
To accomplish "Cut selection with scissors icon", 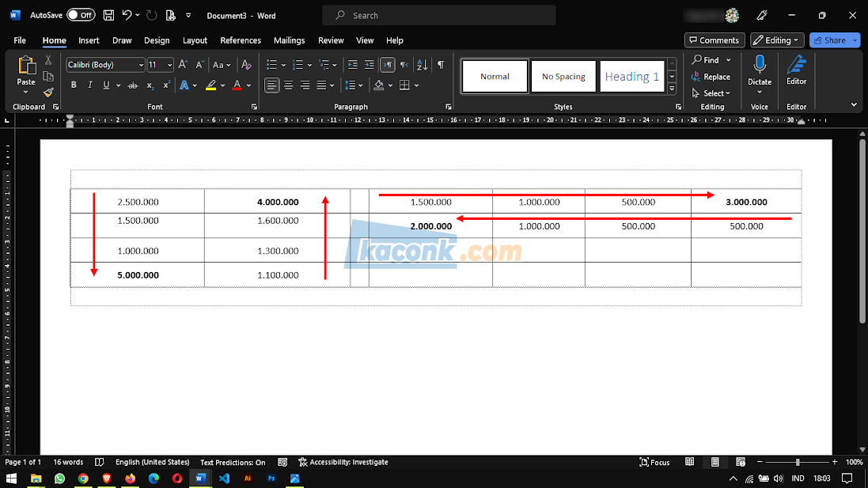I will pos(48,60).
